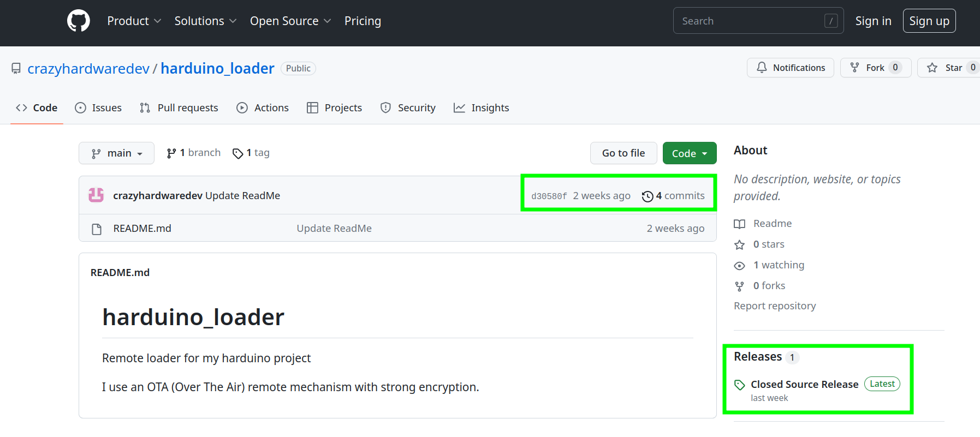Screen dimensions: 980x437
Task: Open the README.md file link
Action: (142, 229)
